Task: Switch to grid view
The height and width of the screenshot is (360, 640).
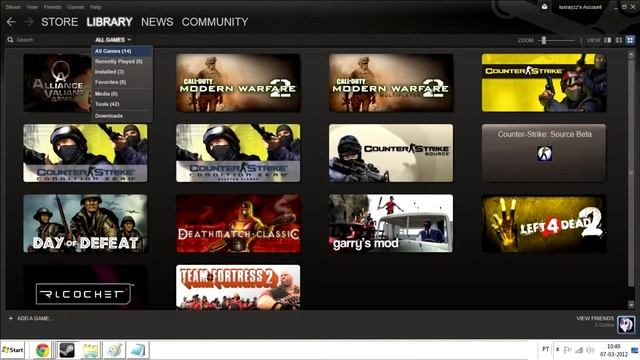Action: 630,40
